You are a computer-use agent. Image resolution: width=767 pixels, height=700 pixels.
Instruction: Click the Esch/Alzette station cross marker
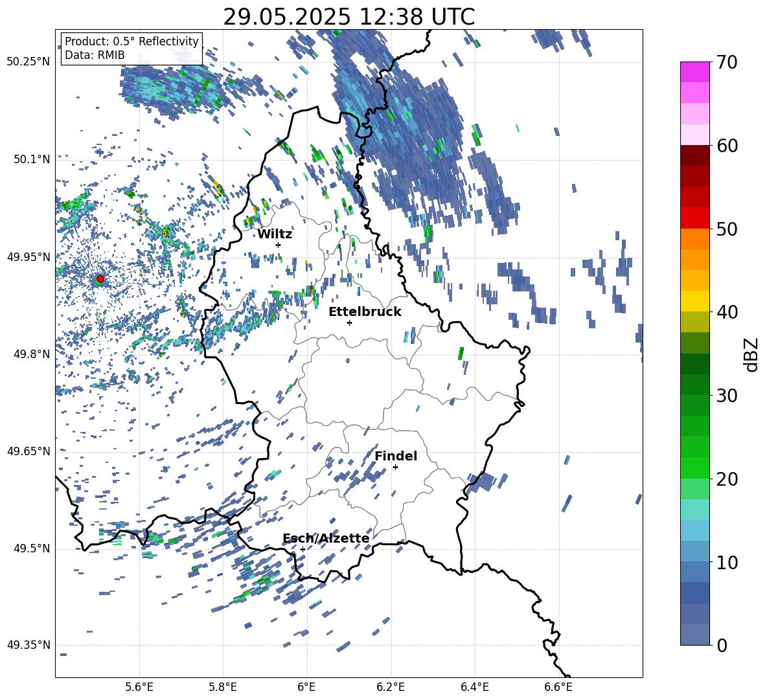point(303,549)
